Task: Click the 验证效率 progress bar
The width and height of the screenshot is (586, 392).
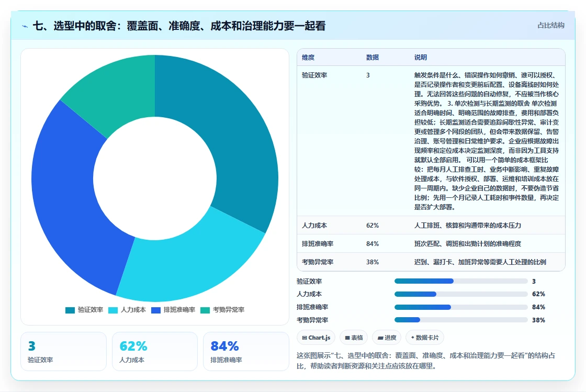Action: pos(461,281)
